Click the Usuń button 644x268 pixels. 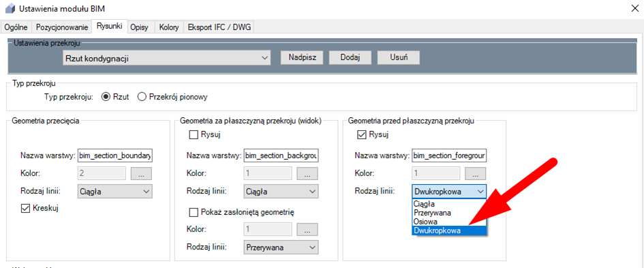click(x=399, y=57)
